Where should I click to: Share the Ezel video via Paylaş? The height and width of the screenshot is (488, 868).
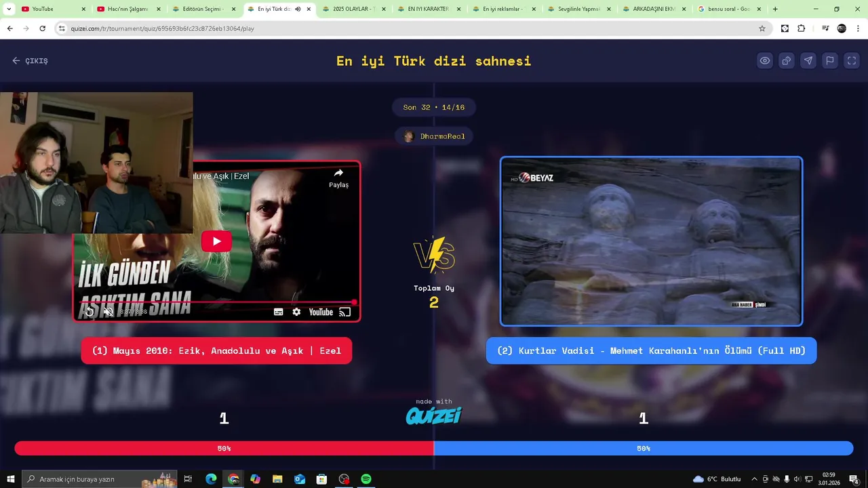click(x=338, y=178)
